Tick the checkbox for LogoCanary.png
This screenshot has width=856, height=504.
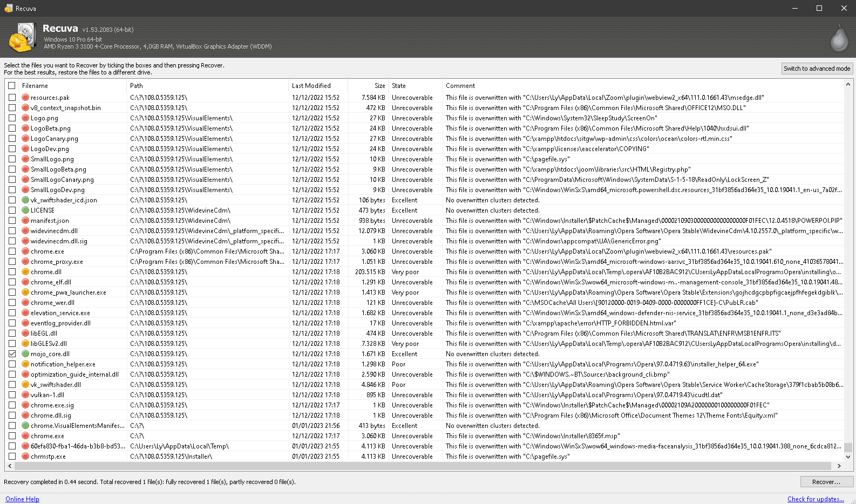point(12,139)
